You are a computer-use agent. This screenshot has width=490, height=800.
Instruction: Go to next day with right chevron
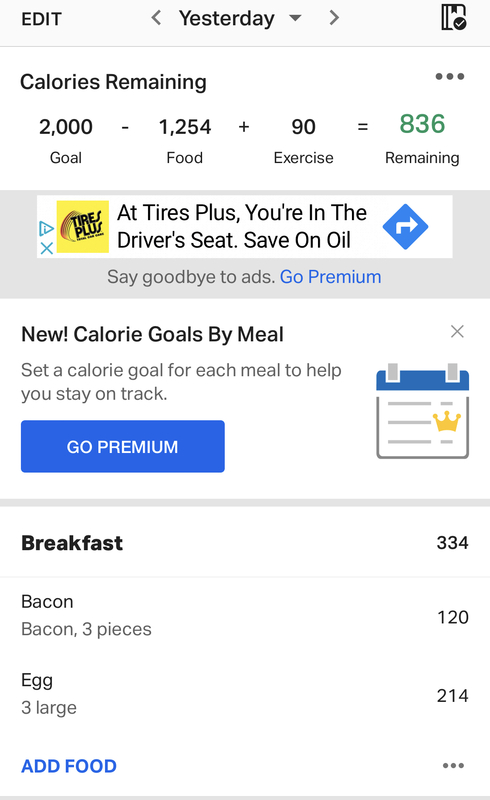coord(334,18)
